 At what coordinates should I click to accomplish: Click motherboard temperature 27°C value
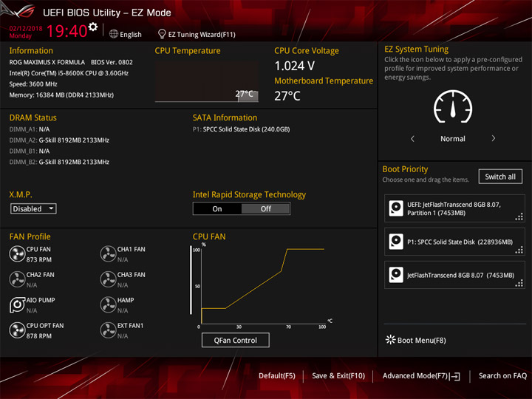point(287,96)
